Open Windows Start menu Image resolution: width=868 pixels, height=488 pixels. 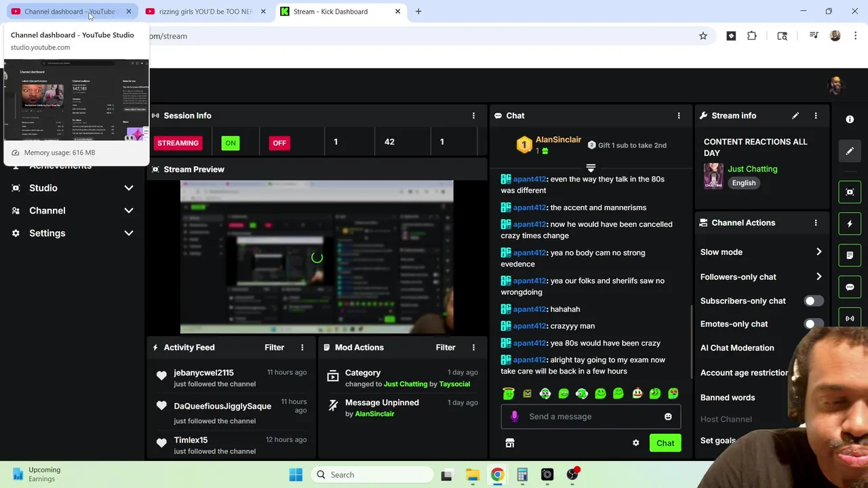click(x=296, y=475)
